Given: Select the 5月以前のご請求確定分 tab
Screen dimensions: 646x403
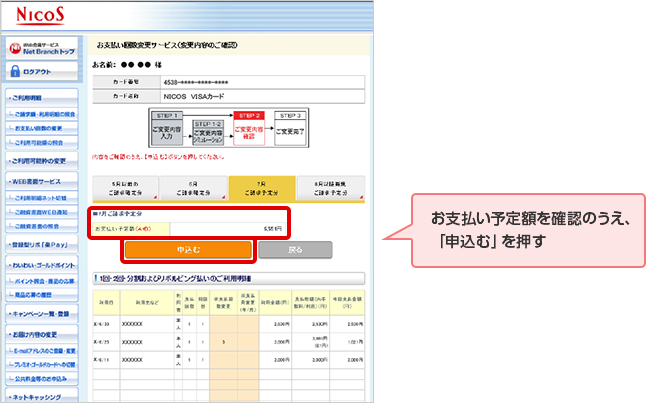Looking at the screenshot, I should pos(125,188).
